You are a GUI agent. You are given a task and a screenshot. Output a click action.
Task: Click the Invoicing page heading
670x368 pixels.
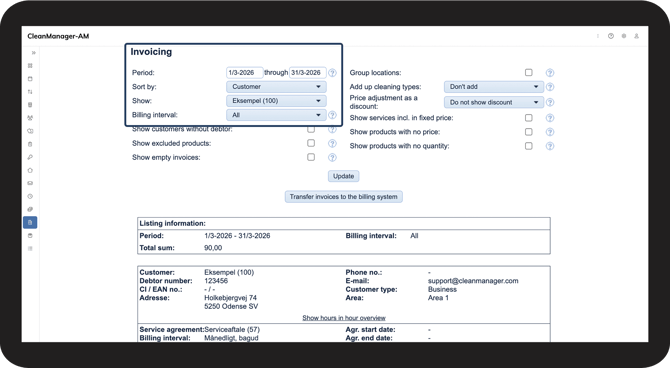pyautogui.click(x=151, y=52)
